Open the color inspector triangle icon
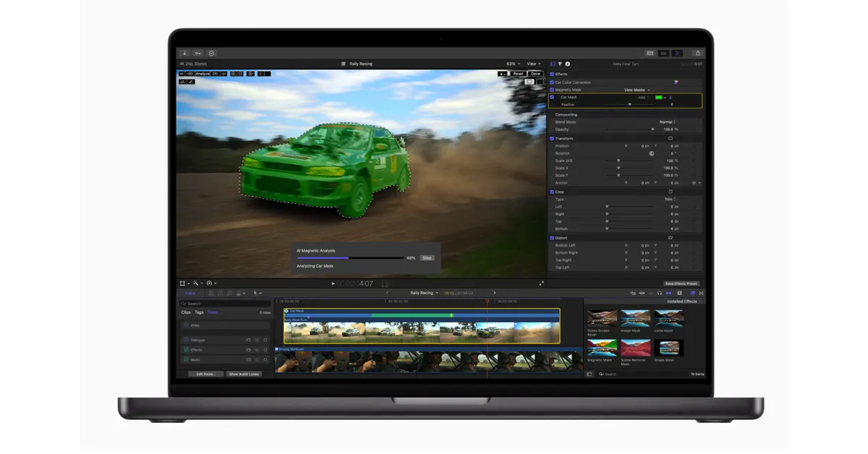 (x=560, y=64)
